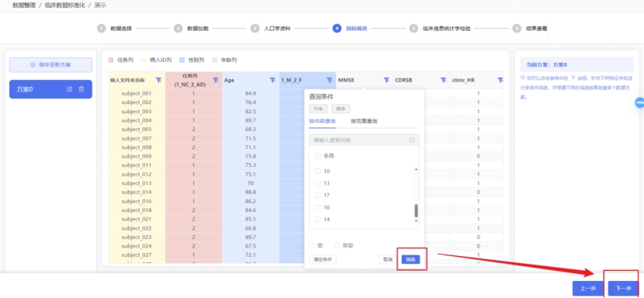644x298 pixels.
Task: Tick the 空 checkbox
Action: [312, 245]
